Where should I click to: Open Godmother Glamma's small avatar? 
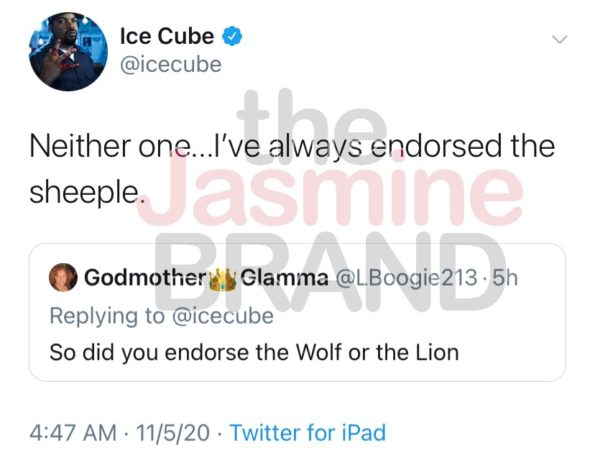tap(63, 277)
